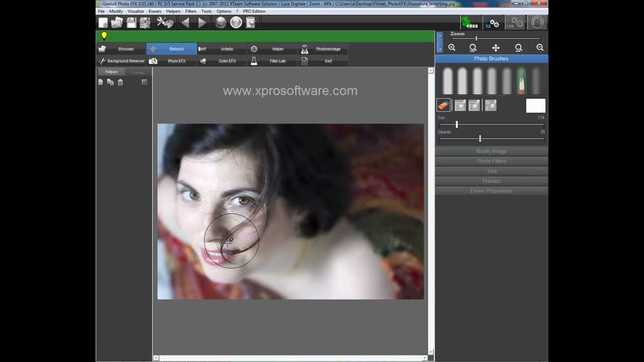Open the File menu
This screenshot has height=362, width=644.
pos(101,11)
